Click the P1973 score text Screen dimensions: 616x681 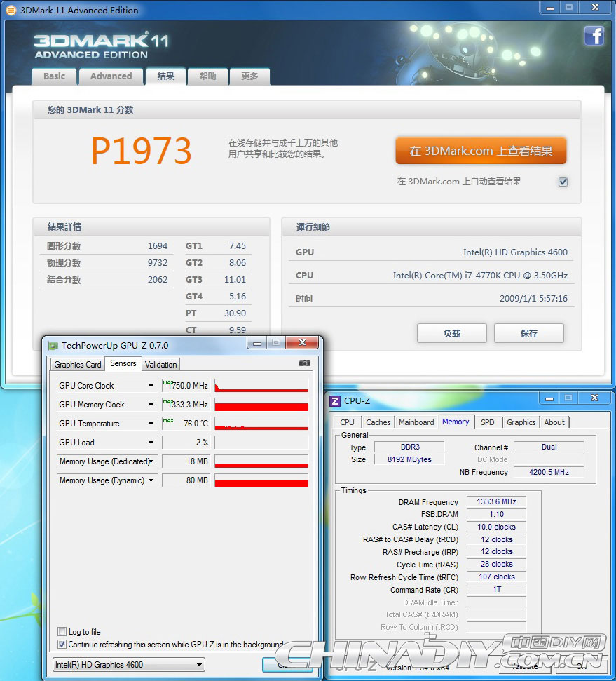point(142,151)
